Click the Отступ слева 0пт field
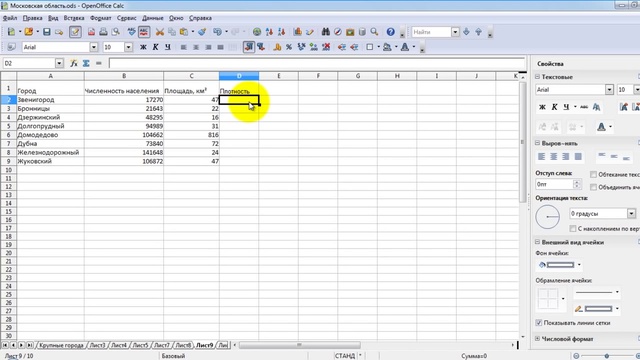This screenshot has height=360, width=640. tap(554, 184)
